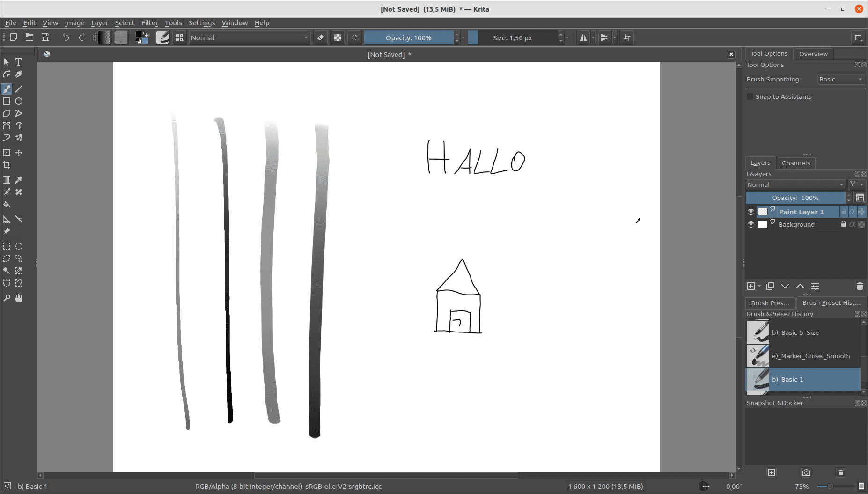Adjust the toolbar Opacity slider
This screenshot has width=868, height=494.
[x=408, y=38]
